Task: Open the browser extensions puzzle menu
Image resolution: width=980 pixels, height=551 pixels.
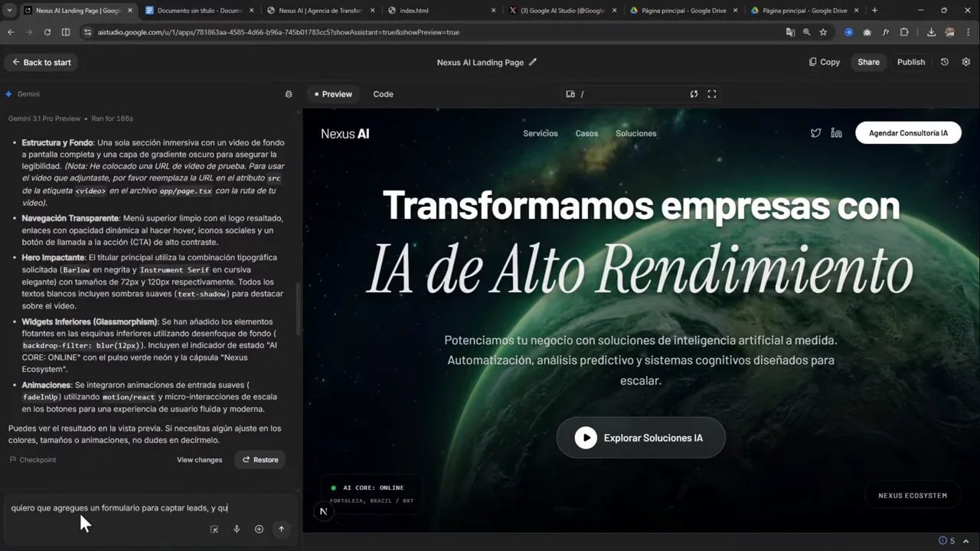Action: (904, 32)
